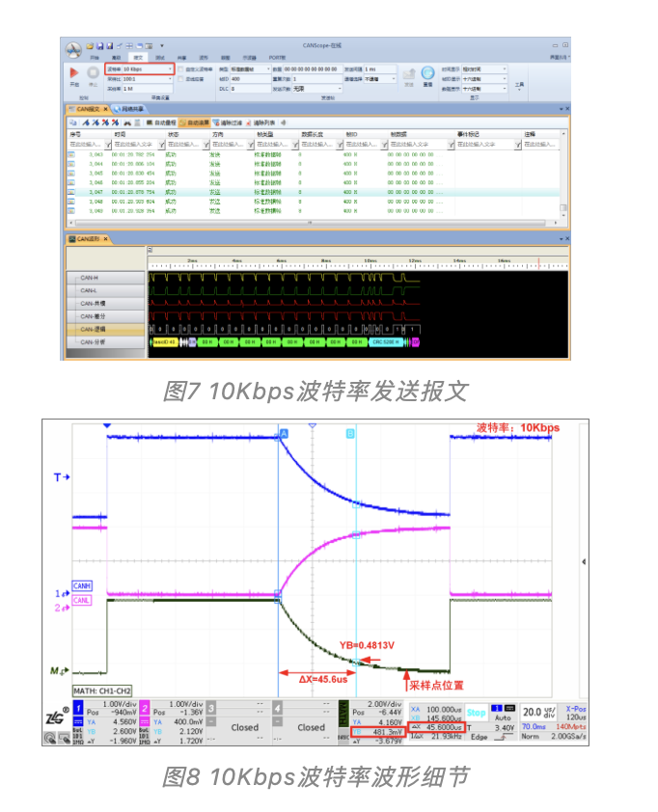Select the highlighted CAN logic channel row
This screenshot has width=658, height=812.
click(x=105, y=329)
